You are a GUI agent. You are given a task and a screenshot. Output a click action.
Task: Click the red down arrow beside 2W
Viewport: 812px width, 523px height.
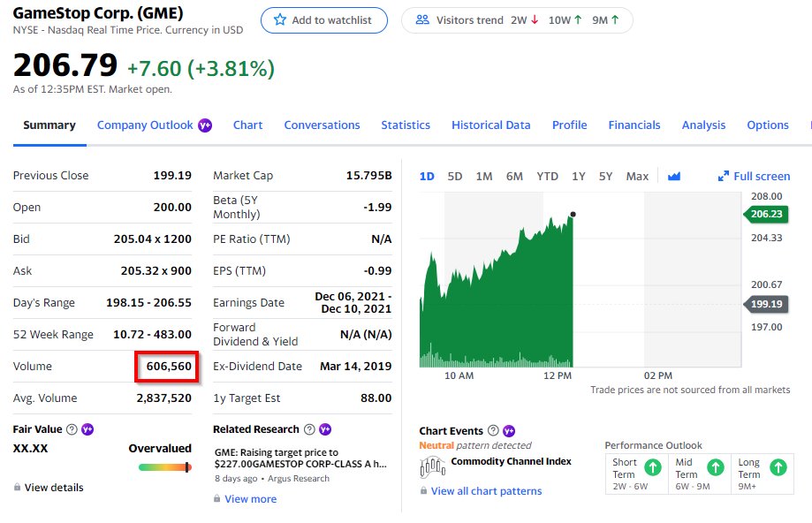click(535, 19)
